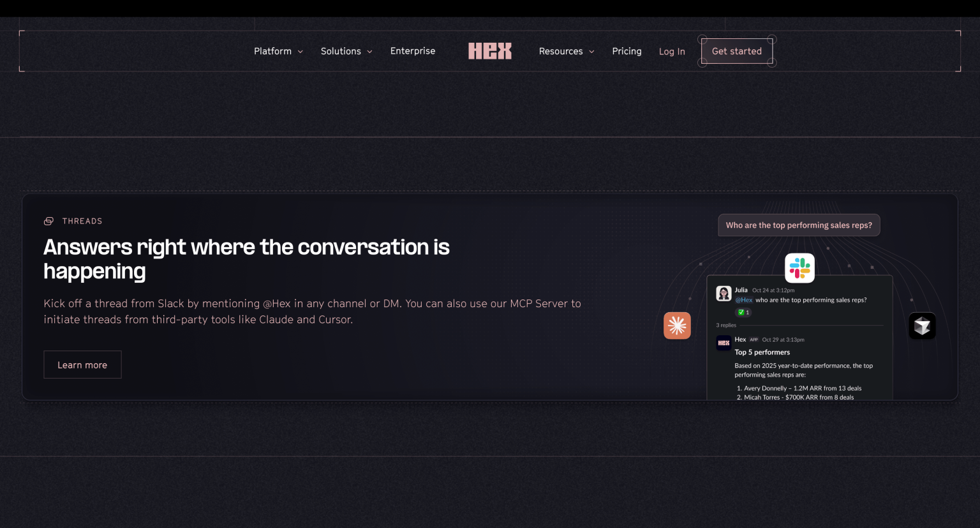Toggle the green checkmark reaction
This screenshot has height=528, width=980.
(743, 312)
